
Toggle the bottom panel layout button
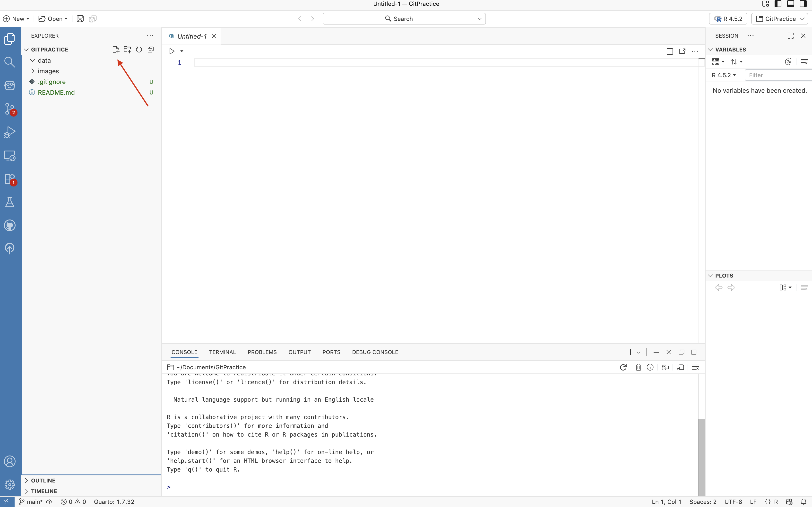[x=791, y=4]
